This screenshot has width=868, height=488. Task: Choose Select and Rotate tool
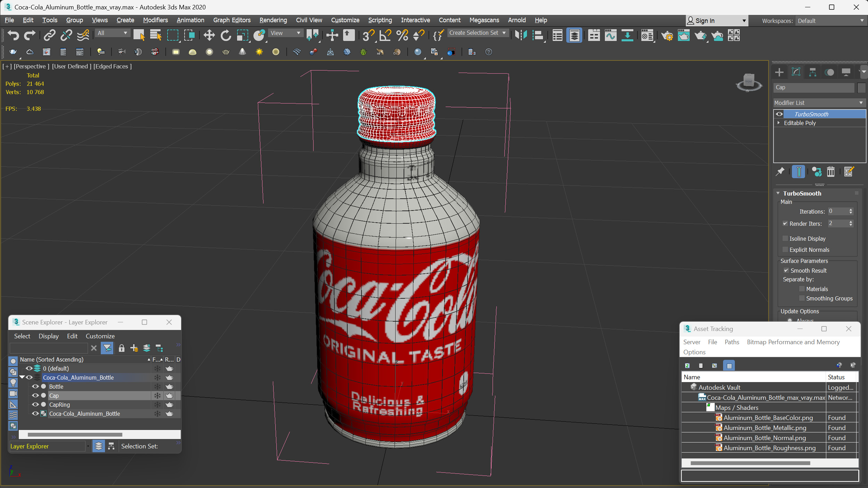[x=226, y=35]
